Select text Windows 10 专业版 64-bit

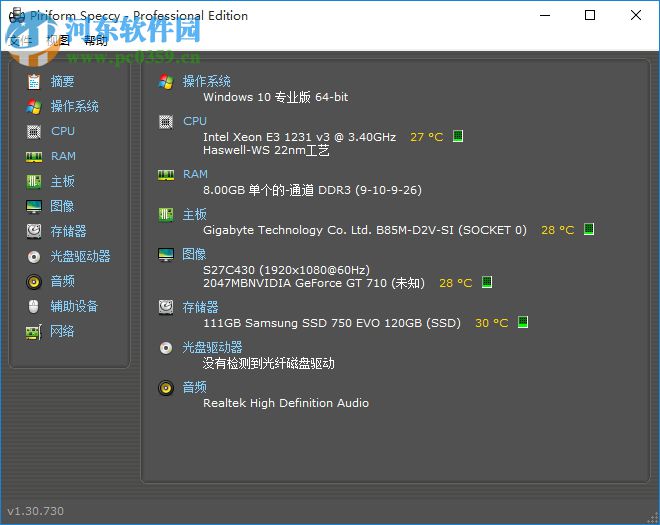coord(276,97)
